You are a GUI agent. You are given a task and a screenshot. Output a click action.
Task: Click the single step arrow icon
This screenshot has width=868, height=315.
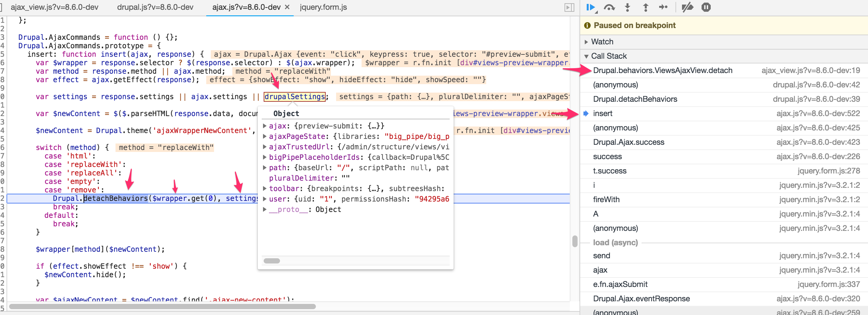pyautogui.click(x=663, y=7)
